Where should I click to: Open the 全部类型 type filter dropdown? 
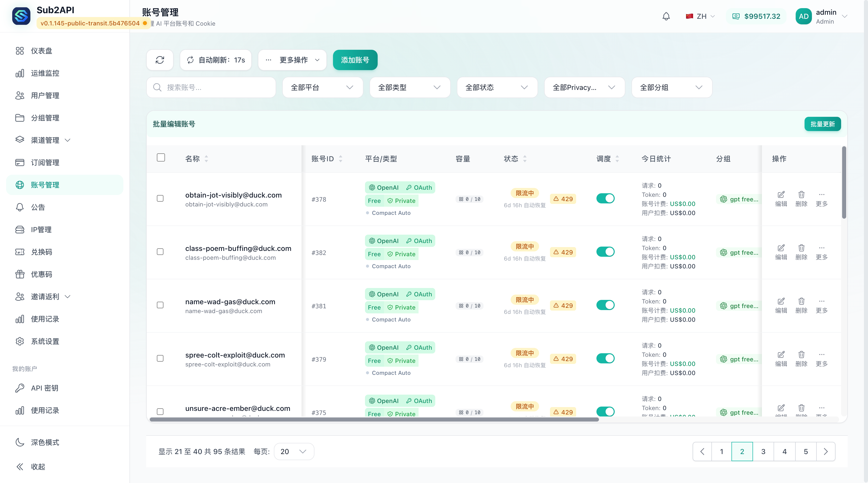click(x=410, y=87)
